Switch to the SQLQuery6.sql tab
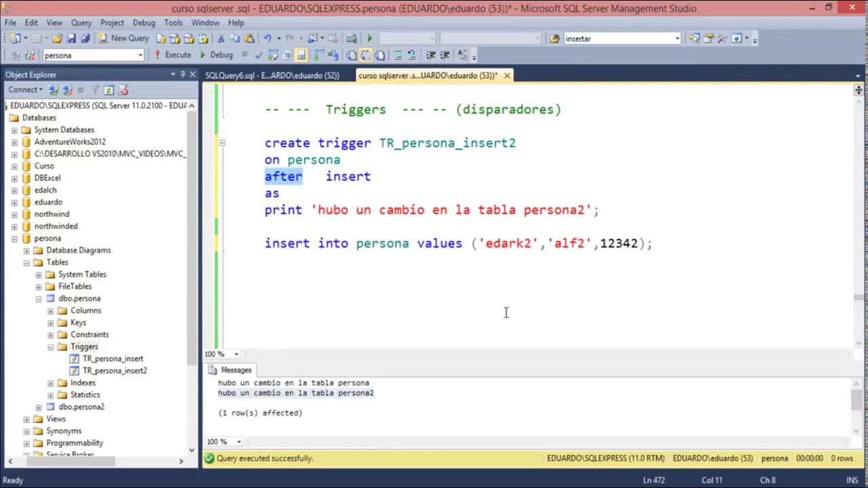The image size is (868, 488). point(272,75)
